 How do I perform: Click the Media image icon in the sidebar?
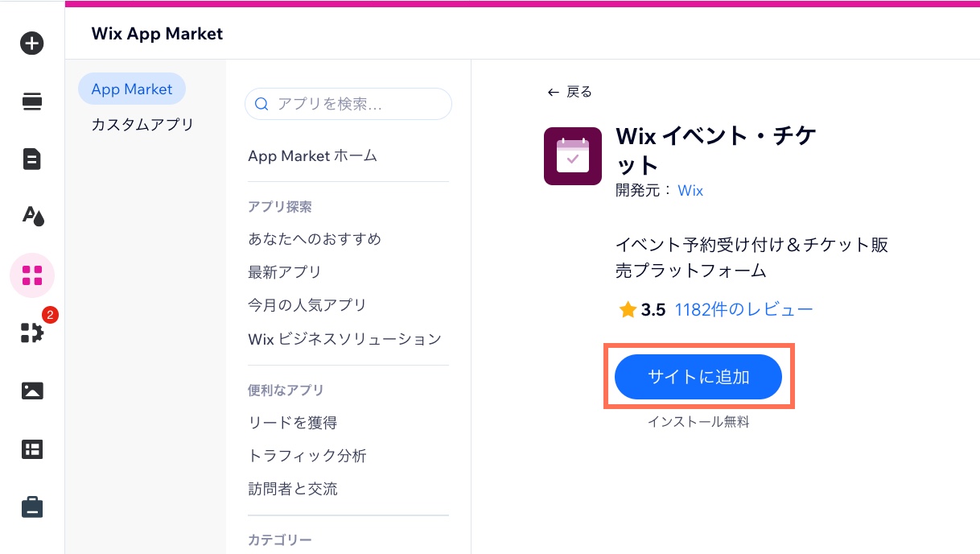pos(31,391)
